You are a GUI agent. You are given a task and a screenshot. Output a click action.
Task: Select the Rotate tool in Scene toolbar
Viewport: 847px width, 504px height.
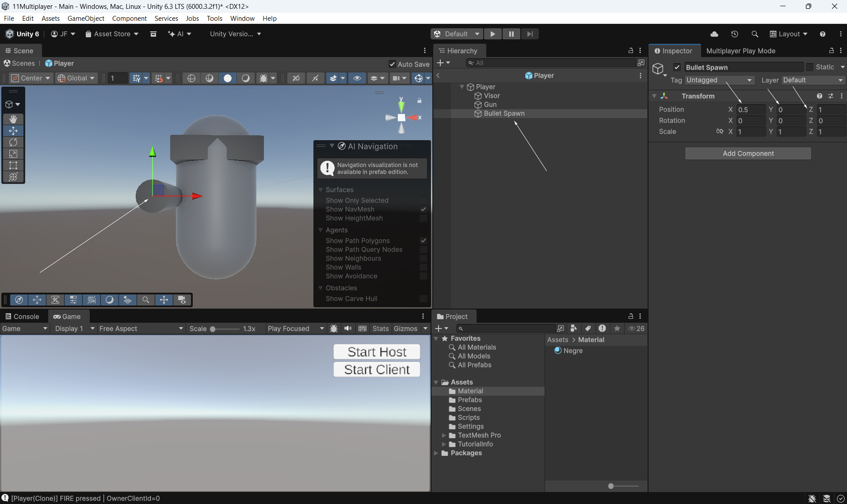[13, 142]
